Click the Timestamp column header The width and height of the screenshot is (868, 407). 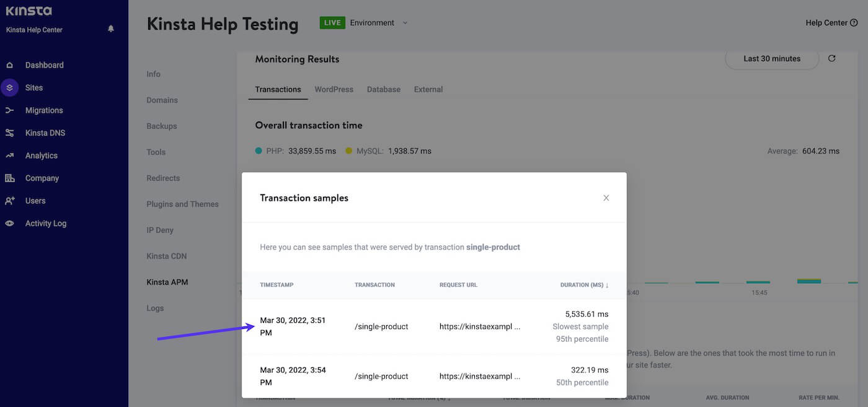pyautogui.click(x=277, y=285)
